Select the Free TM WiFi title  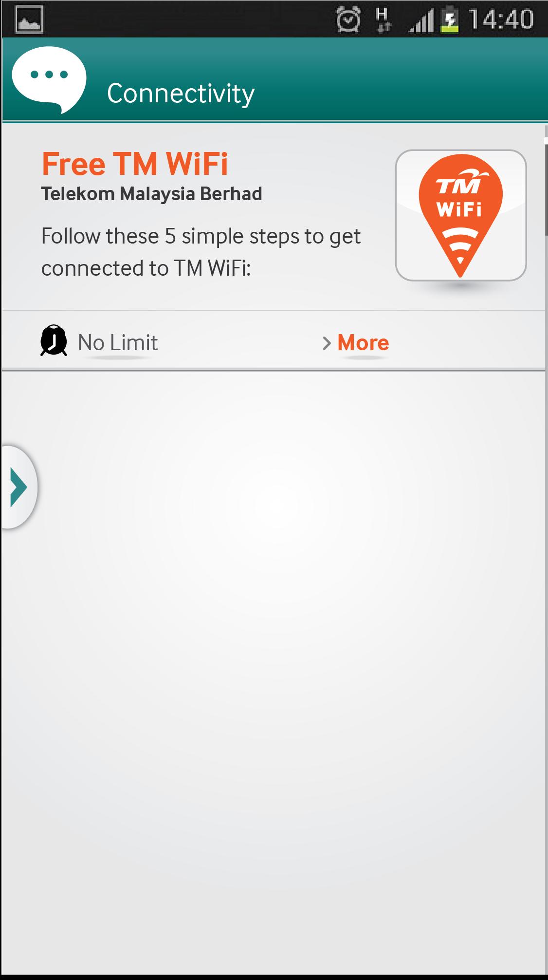(x=135, y=164)
